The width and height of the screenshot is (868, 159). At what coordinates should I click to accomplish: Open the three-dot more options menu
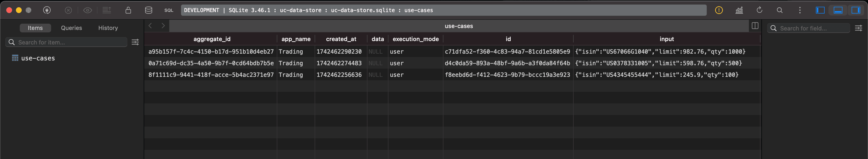800,10
